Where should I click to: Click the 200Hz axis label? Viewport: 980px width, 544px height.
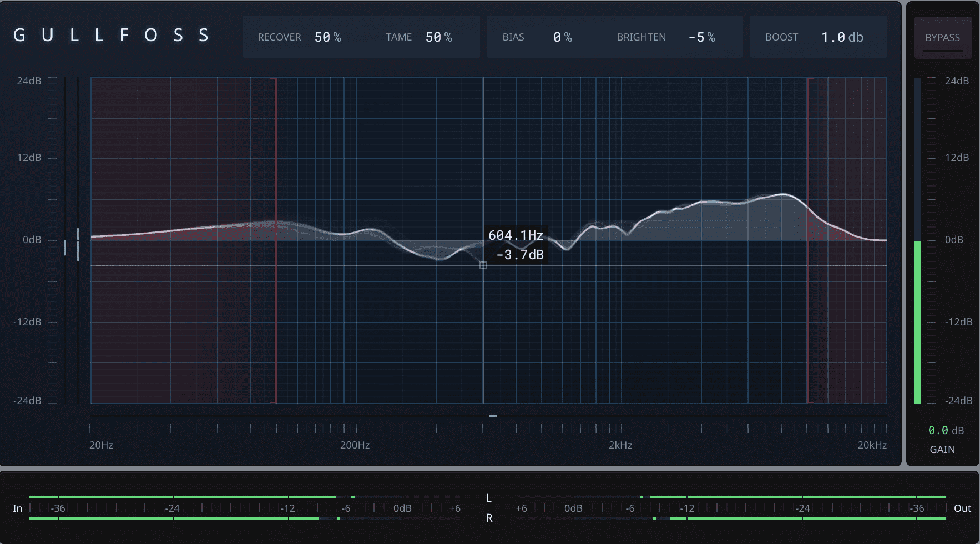(x=355, y=445)
